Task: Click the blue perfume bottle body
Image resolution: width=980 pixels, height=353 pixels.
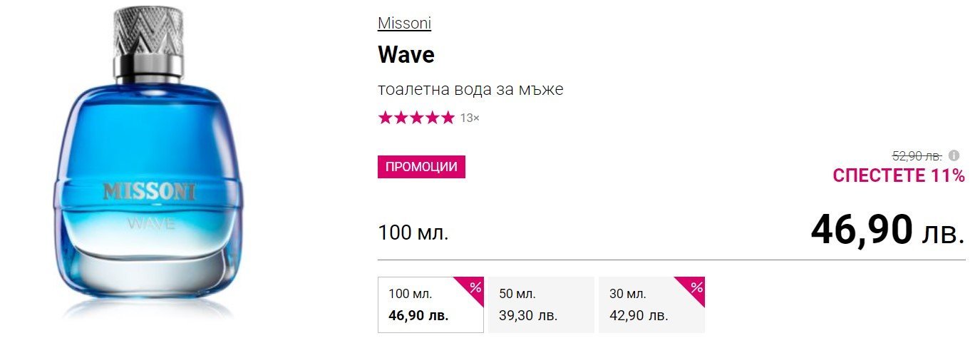Action: coord(148,143)
